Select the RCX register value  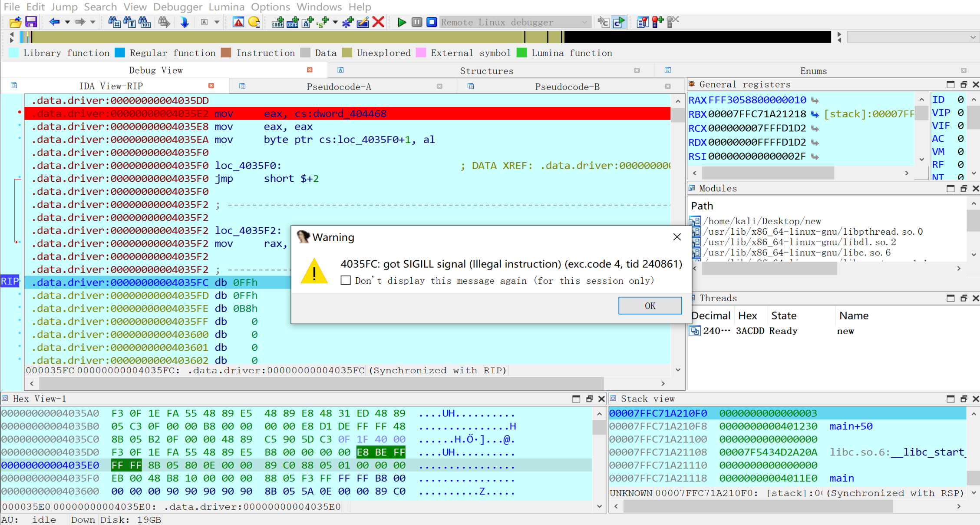click(x=757, y=128)
